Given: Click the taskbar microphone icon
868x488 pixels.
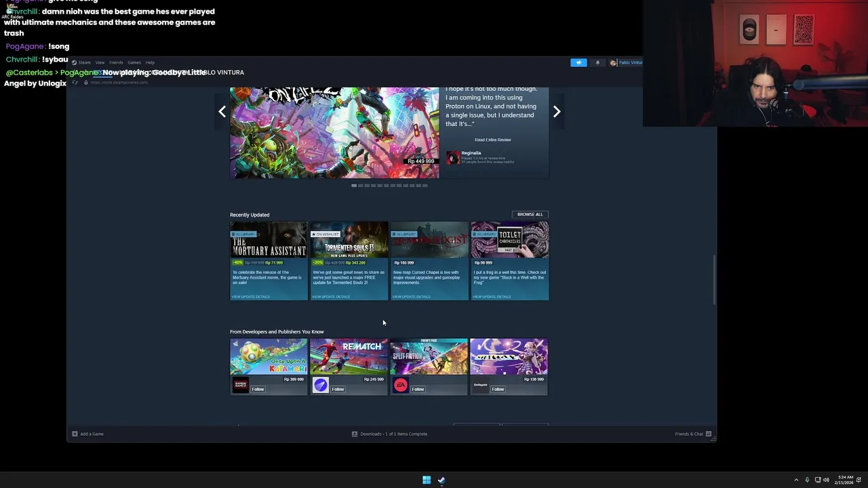Looking at the screenshot, I should 807,480.
